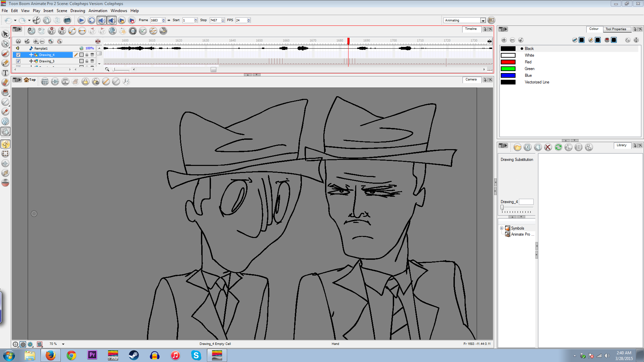644x362 pixels.
Task: Open the File menu
Action: pos(5,11)
